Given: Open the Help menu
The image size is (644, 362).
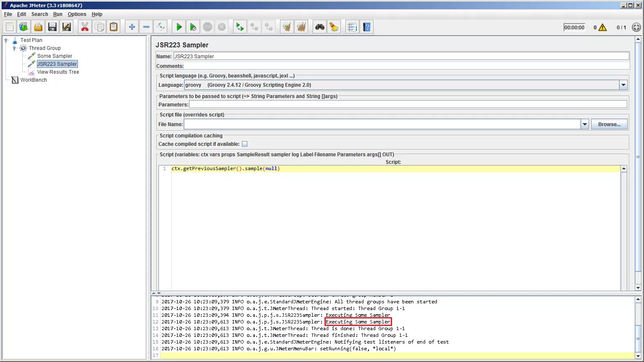Looking at the screenshot, I should [x=97, y=14].
